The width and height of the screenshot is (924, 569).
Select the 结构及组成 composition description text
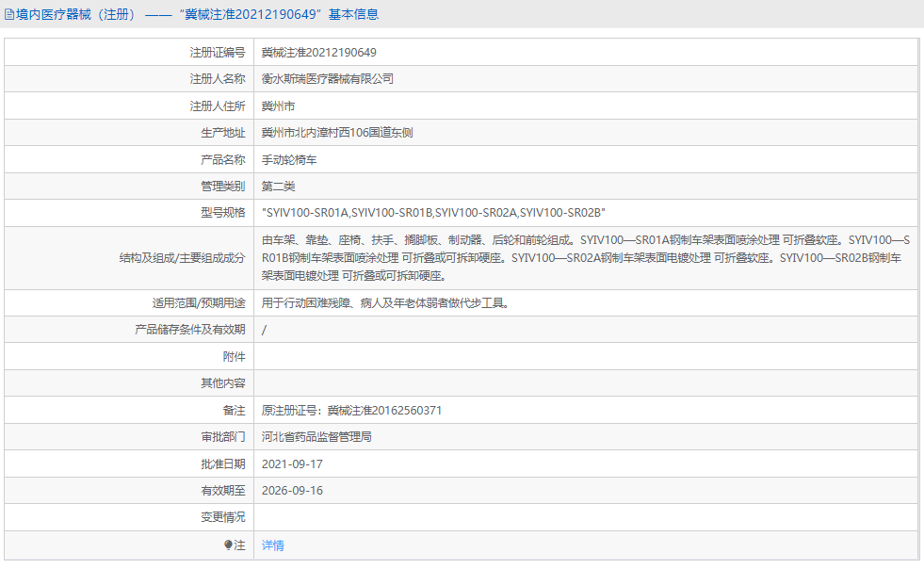(518, 258)
